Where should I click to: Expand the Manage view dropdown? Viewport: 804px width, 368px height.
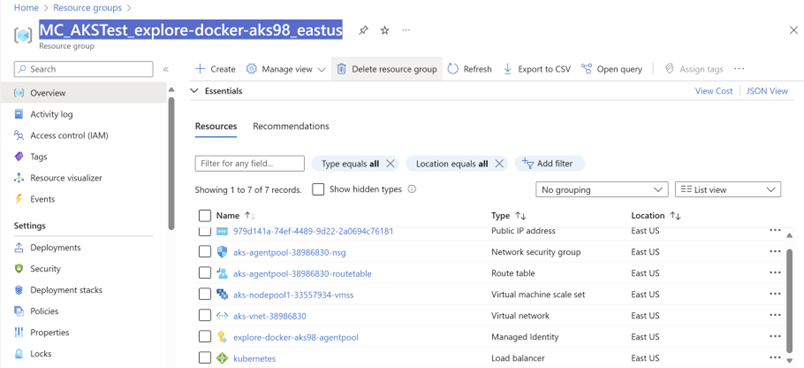(x=286, y=69)
